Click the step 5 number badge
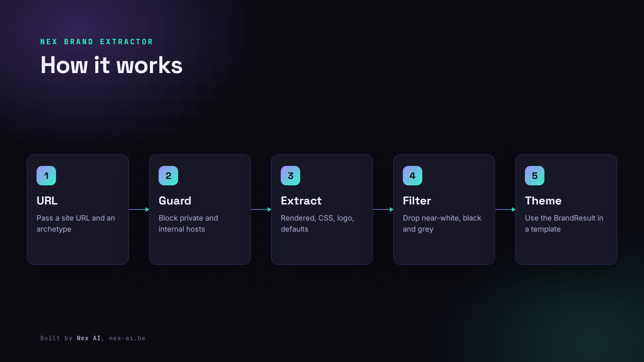The width and height of the screenshot is (644, 362). point(535,176)
